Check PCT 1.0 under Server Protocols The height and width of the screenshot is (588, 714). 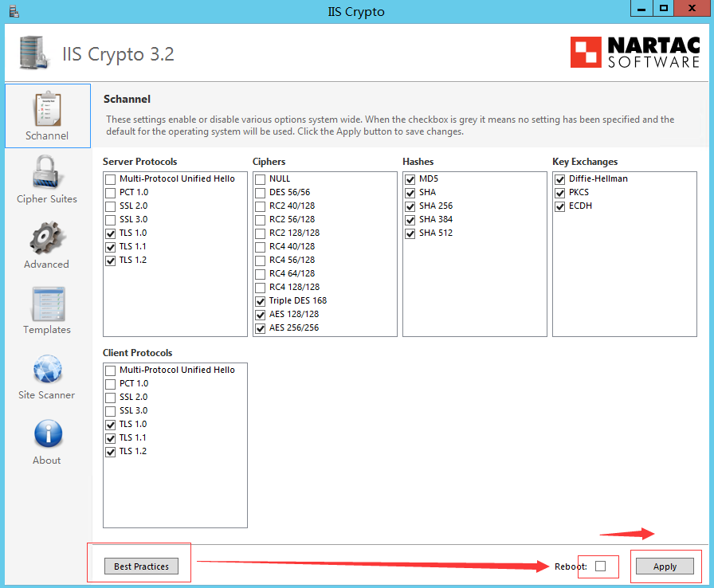pos(110,193)
